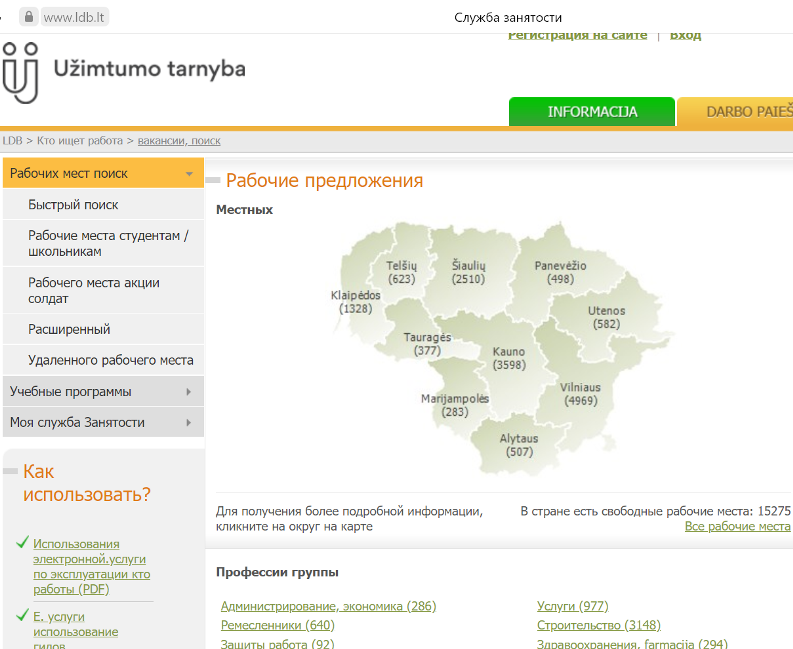Image resolution: width=793 pixels, height=649 pixels.
Task: Open the вакансии, поиск breadcrumb link
Action: click(179, 141)
